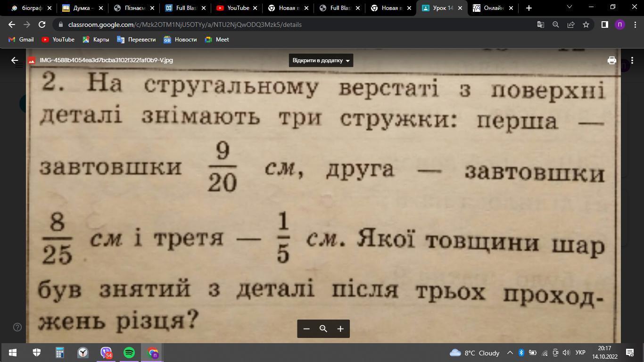644x362 pixels.
Task: Open the weather widget showing 8°C Cloudy
Action: point(475,353)
